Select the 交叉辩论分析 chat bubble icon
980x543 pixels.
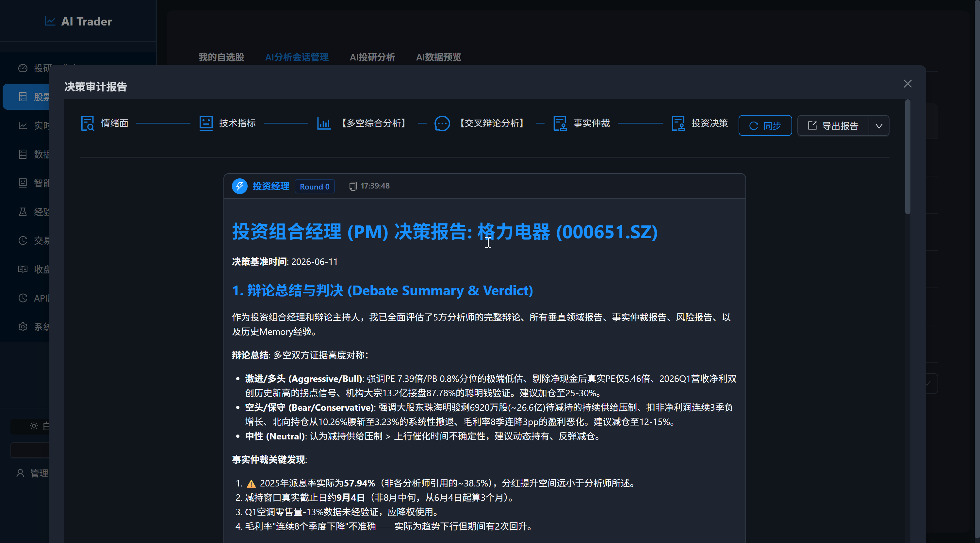442,123
